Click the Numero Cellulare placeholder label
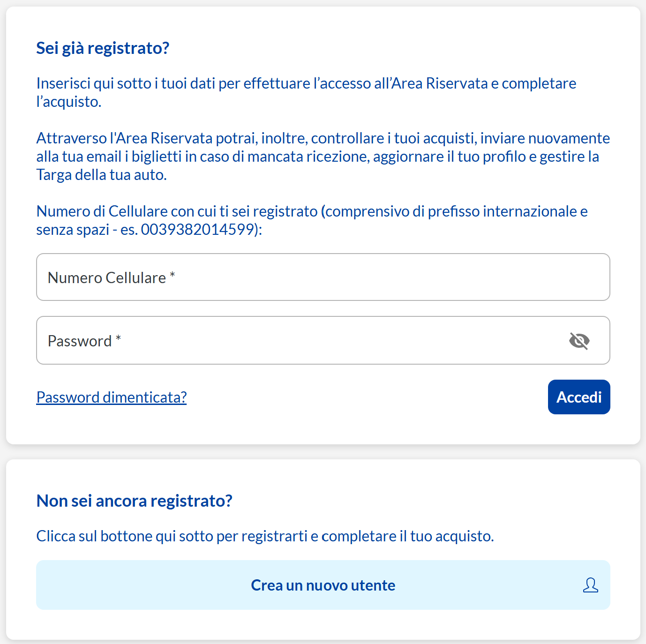 (107, 277)
